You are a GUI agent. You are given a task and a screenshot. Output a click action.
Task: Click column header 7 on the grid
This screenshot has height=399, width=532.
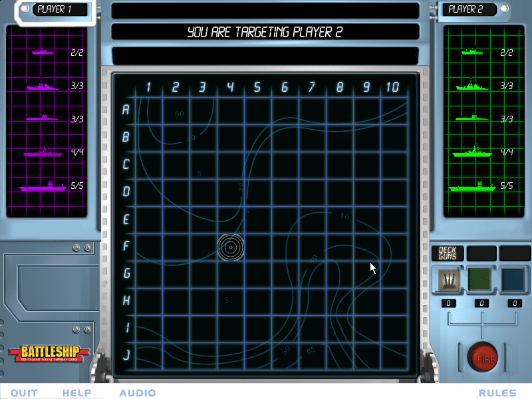(x=312, y=87)
